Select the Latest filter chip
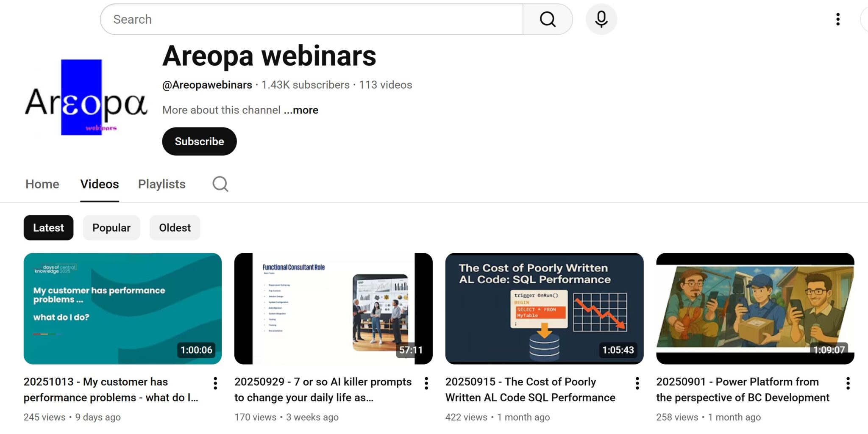Image resolution: width=868 pixels, height=434 pixels. click(48, 227)
